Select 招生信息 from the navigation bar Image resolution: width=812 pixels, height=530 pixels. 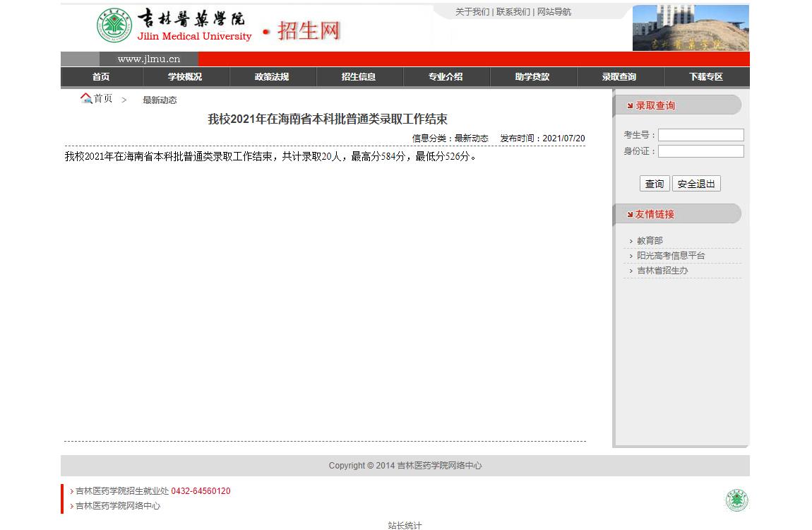(x=359, y=77)
